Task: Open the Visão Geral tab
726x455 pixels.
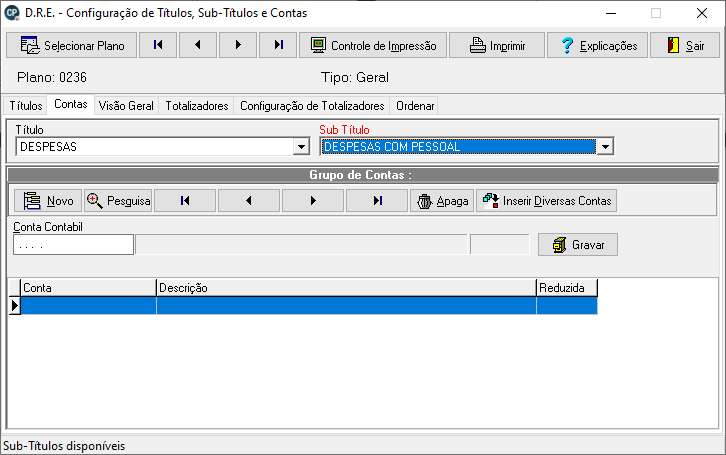Action: click(126, 106)
